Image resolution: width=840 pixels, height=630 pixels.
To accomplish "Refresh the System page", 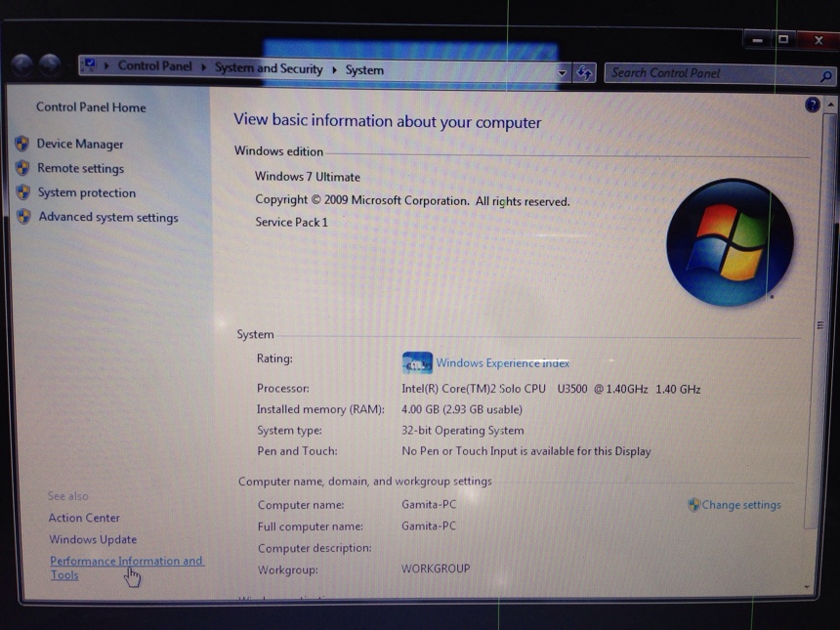I will tap(584, 73).
